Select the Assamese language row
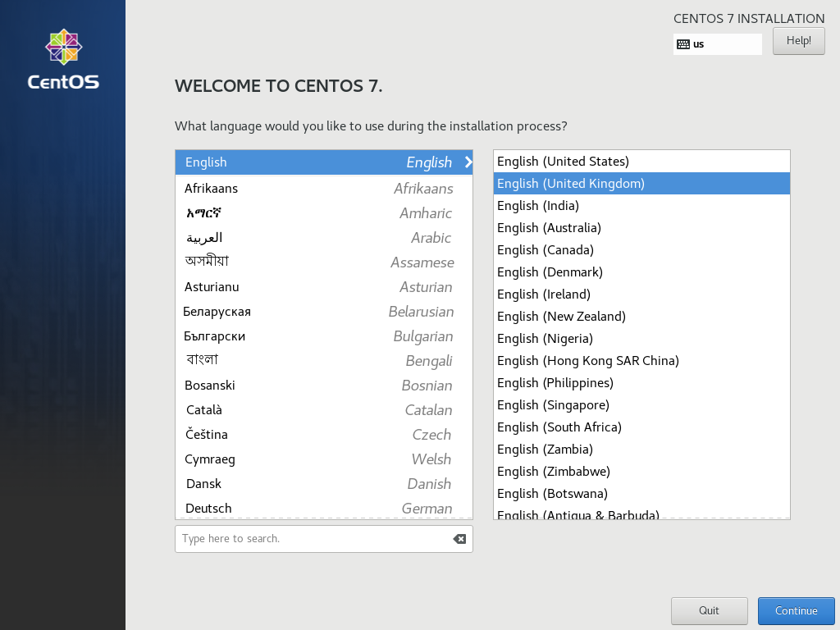 coord(323,262)
